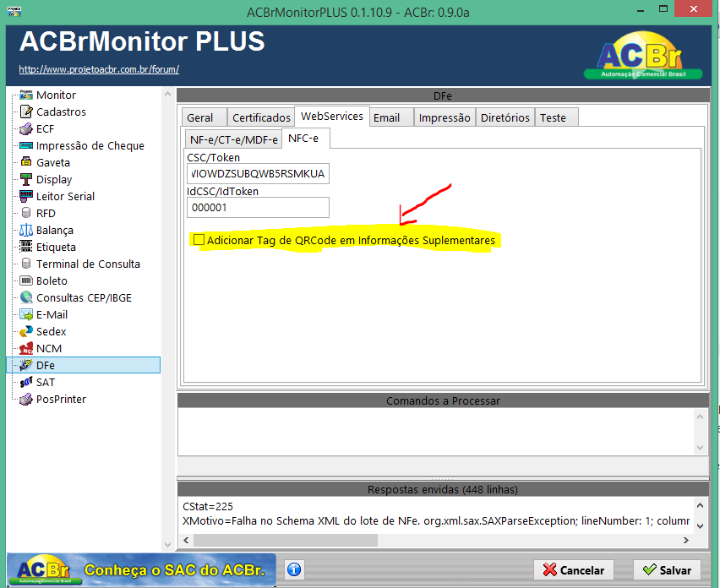
Task: Click the Respostas enviadas horizontal scroll right arrow
Action: (686, 540)
